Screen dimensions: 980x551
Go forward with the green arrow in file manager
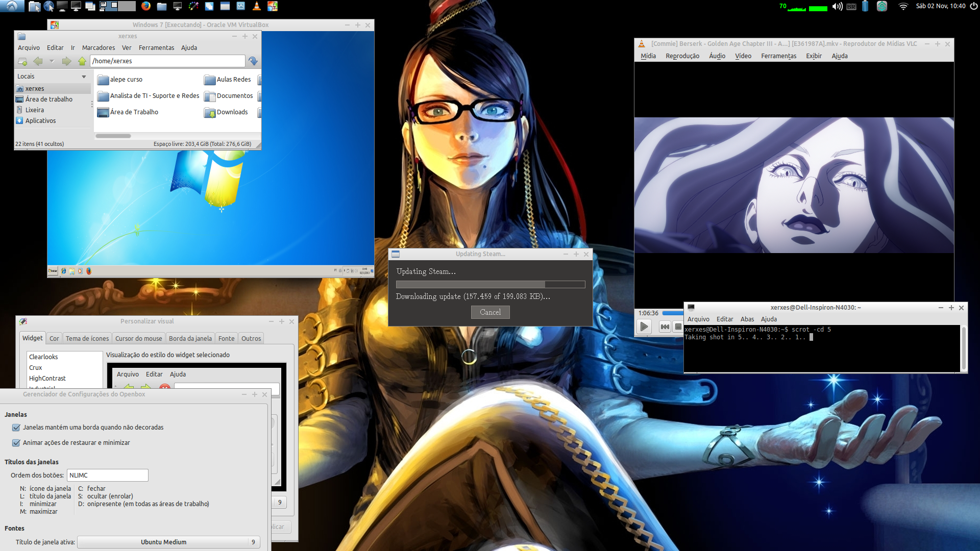click(66, 61)
